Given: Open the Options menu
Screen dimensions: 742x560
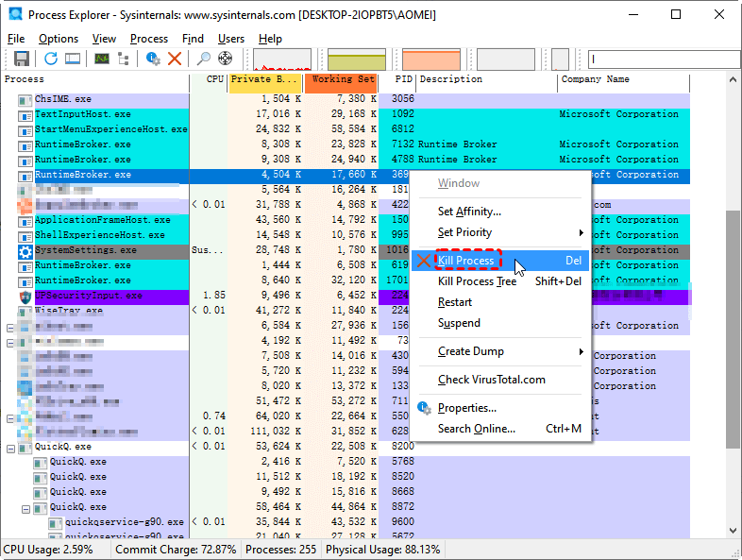Looking at the screenshot, I should tap(59, 39).
